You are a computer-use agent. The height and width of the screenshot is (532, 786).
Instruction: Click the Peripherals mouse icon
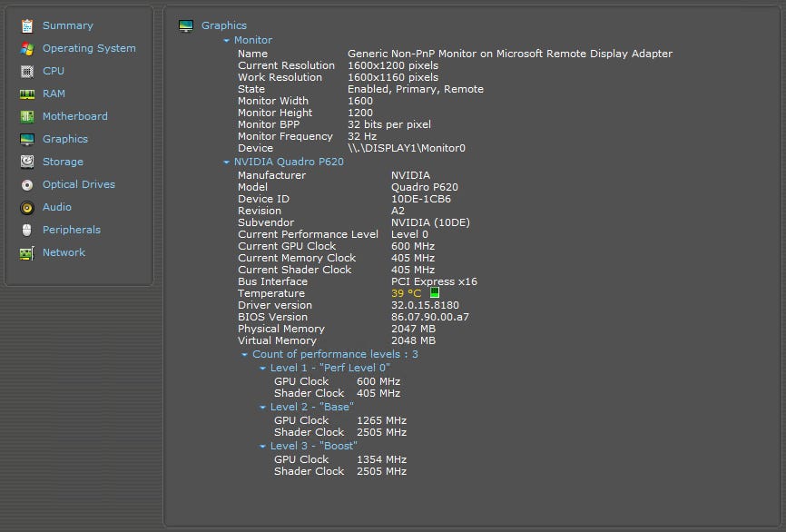click(26, 230)
